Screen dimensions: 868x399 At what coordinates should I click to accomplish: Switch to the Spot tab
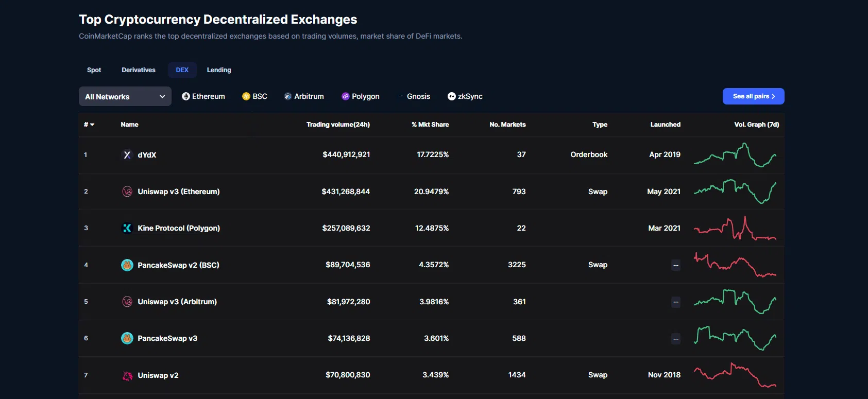pos(94,70)
